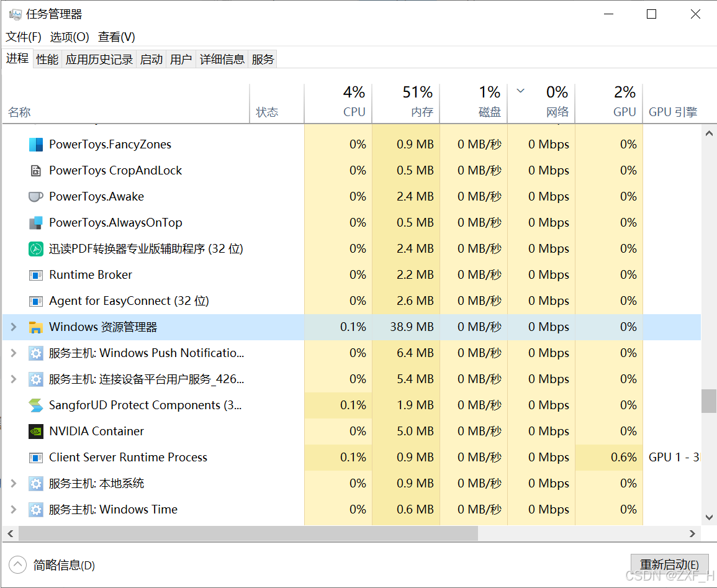Click the gear icon of 连接设备平台用户服务
Image resolution: width=717 pixels, height=588 pixels.
[x=35, y=379]
